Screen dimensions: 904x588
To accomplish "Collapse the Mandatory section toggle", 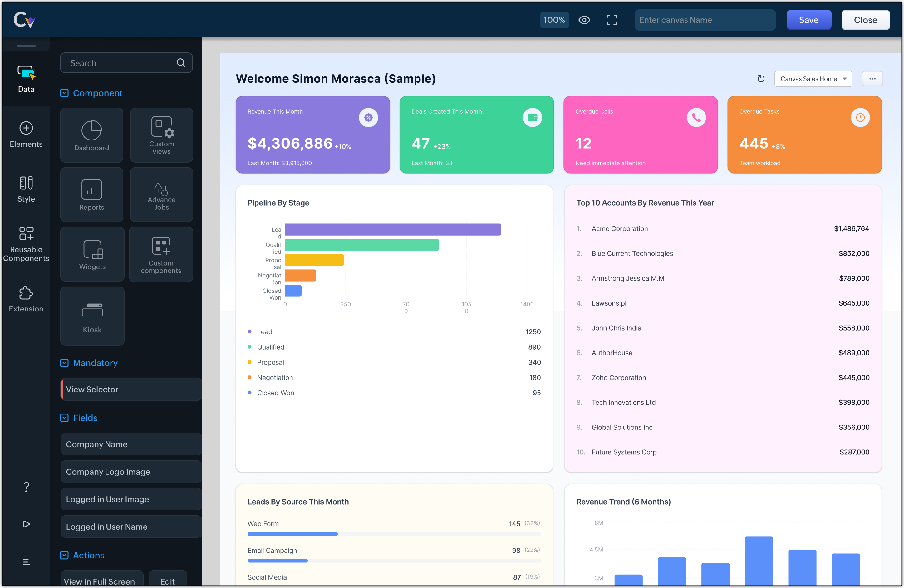I will click(x=64, y=363).
